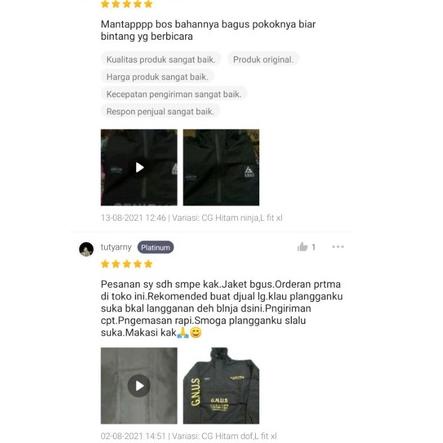The image size is (443, 443).
Task: Select 'Produk original' tag
Action: click(x=263, y=60)
